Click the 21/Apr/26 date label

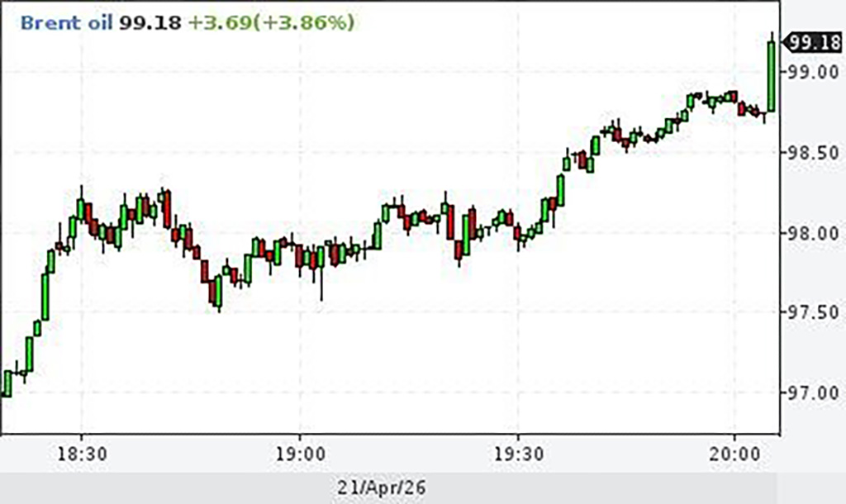[382, 487]
